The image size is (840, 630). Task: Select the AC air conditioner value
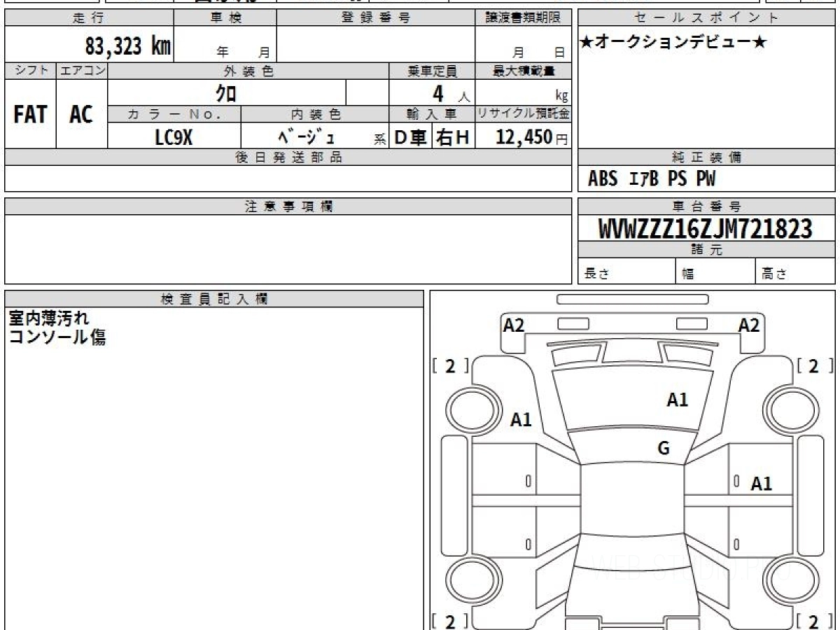tap(81, 115)
